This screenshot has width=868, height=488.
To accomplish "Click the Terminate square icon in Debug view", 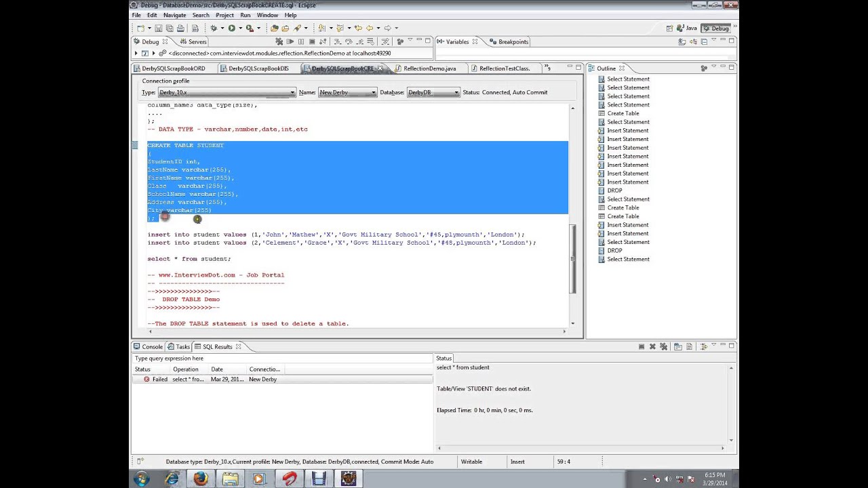I will click(312, 42).
